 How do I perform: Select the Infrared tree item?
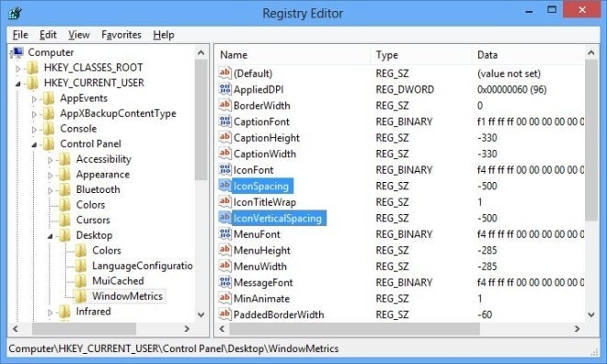(93, 312)
